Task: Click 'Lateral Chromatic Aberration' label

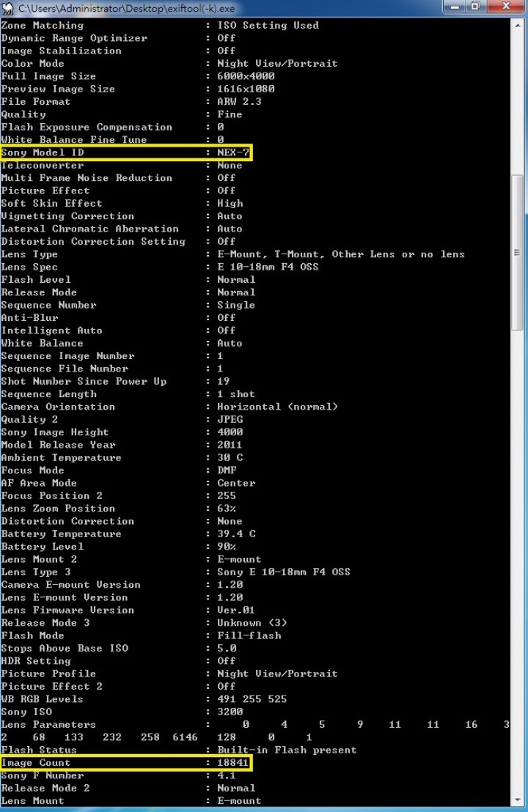Action: (x=89, y=229)
